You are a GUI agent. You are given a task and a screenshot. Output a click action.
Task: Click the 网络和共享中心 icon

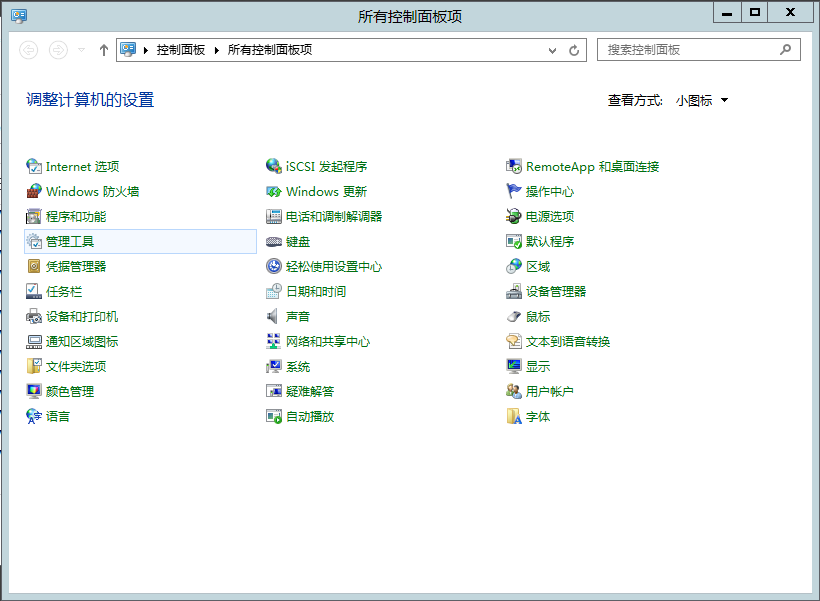274,342
